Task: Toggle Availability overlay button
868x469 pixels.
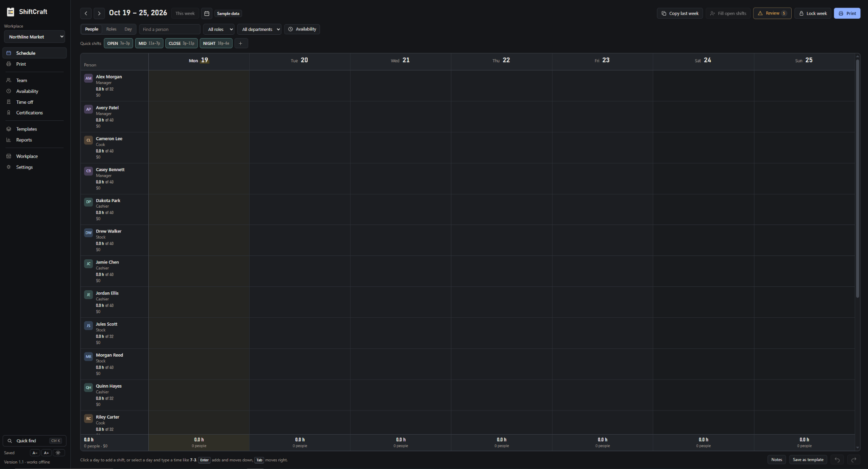Action: [x=302, y=29]
